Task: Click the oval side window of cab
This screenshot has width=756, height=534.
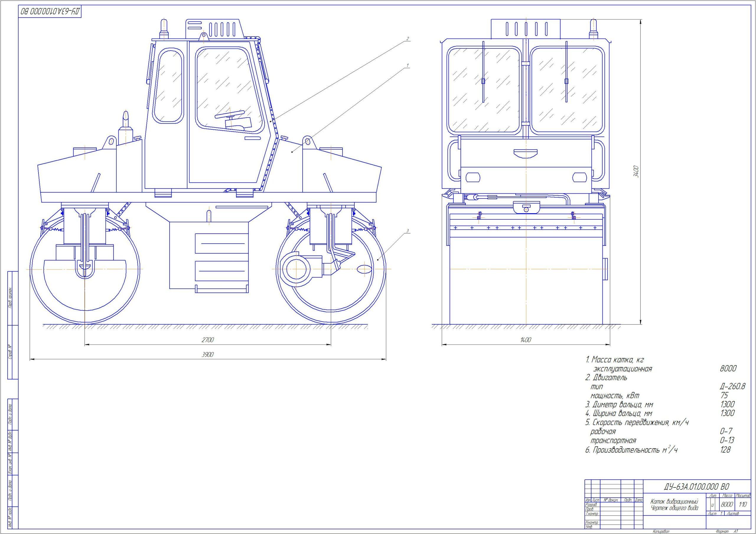Action: click(x=168, y=86)
